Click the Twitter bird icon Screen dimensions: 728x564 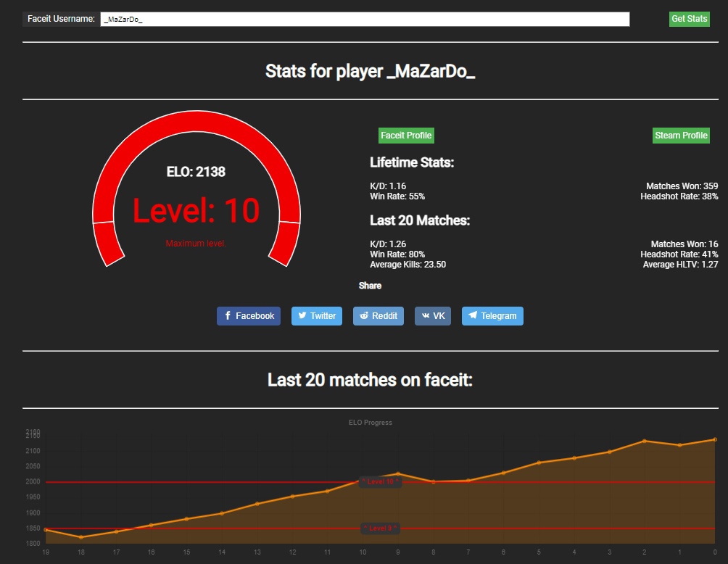pyautogui.click(x=302, y=315)
